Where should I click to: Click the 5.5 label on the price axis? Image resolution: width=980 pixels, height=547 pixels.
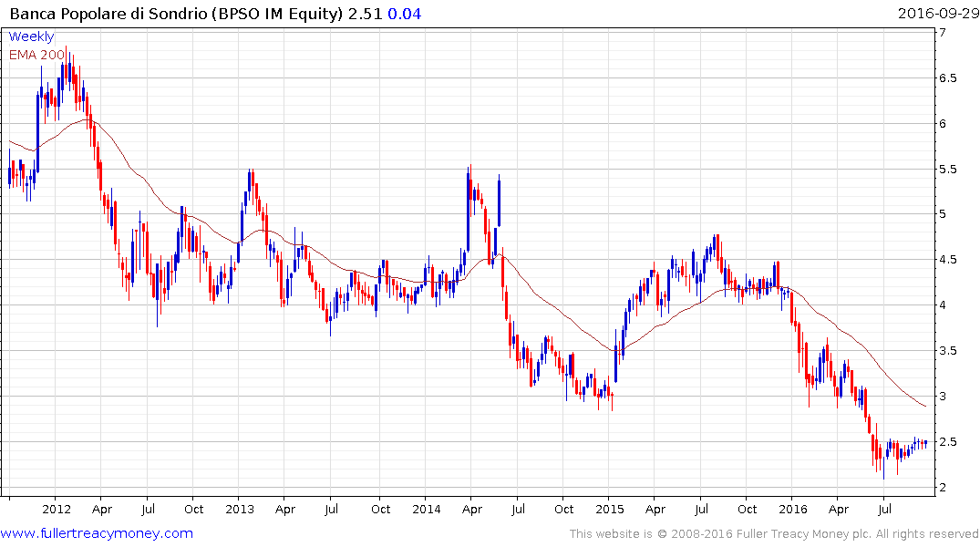click(947, 170)
